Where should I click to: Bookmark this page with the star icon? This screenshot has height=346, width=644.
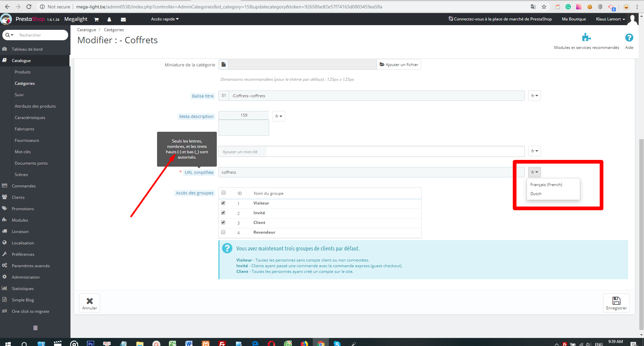(544, 7)
